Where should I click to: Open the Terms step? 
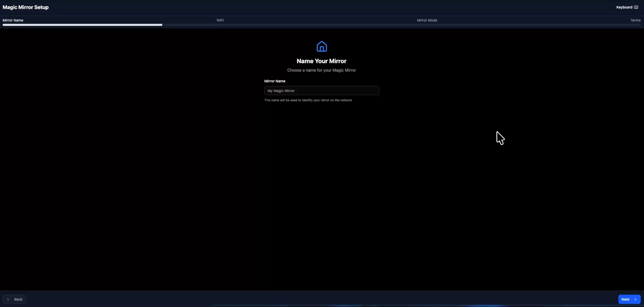(635, 20)
